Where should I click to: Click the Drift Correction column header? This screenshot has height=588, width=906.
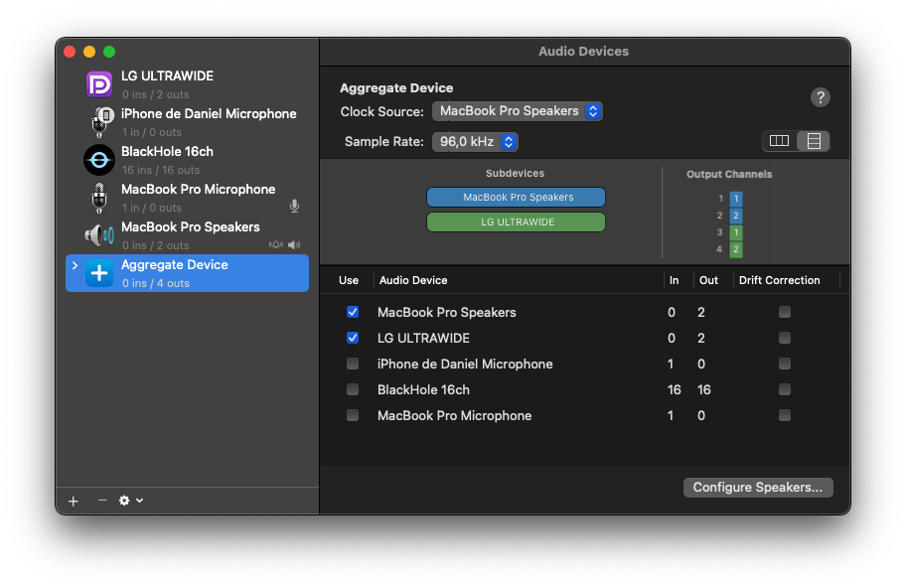(x=780, y=280)
